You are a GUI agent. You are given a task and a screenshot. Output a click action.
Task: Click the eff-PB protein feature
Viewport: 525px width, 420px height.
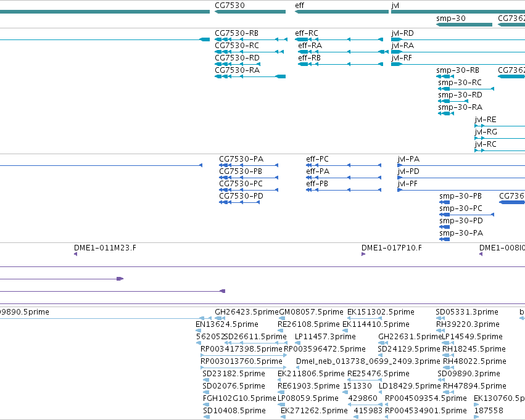pyautogui.click(x=344, y=190)
